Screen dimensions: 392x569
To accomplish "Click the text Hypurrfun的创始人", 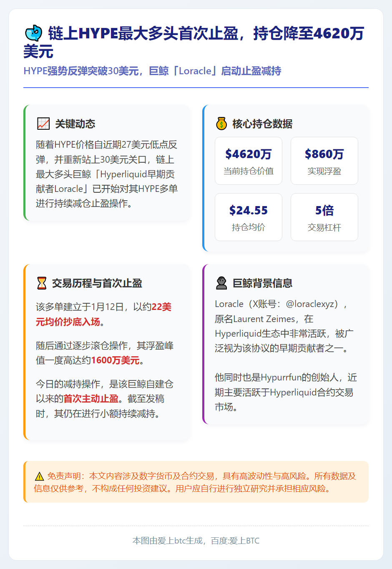I will tap(299, 378).
